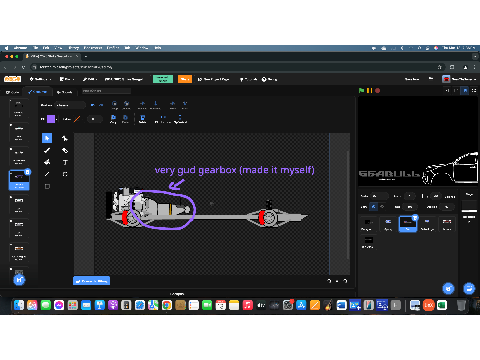Activate the Eraser tool
Image resolution: width=480 pixels, height=360 pixels.
(x=65, y=150)
